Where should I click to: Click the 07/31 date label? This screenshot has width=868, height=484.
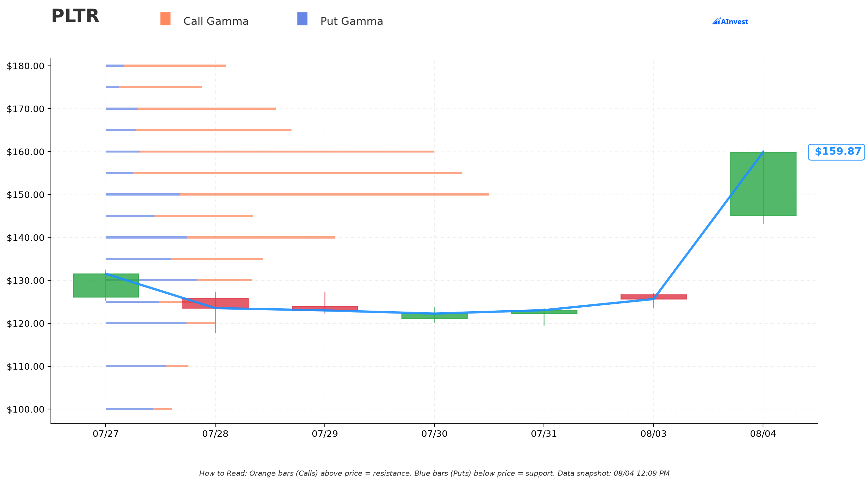544,434
